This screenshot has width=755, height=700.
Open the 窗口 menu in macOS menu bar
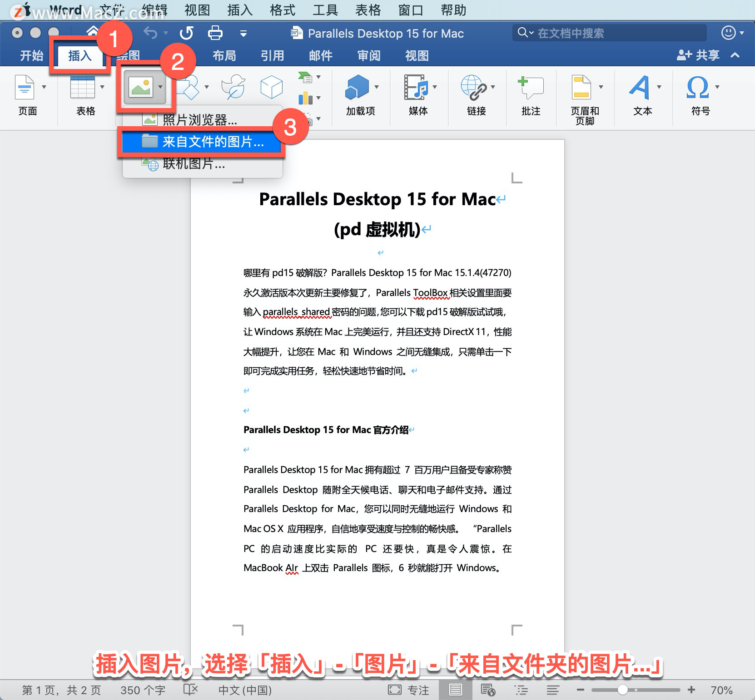411,10
